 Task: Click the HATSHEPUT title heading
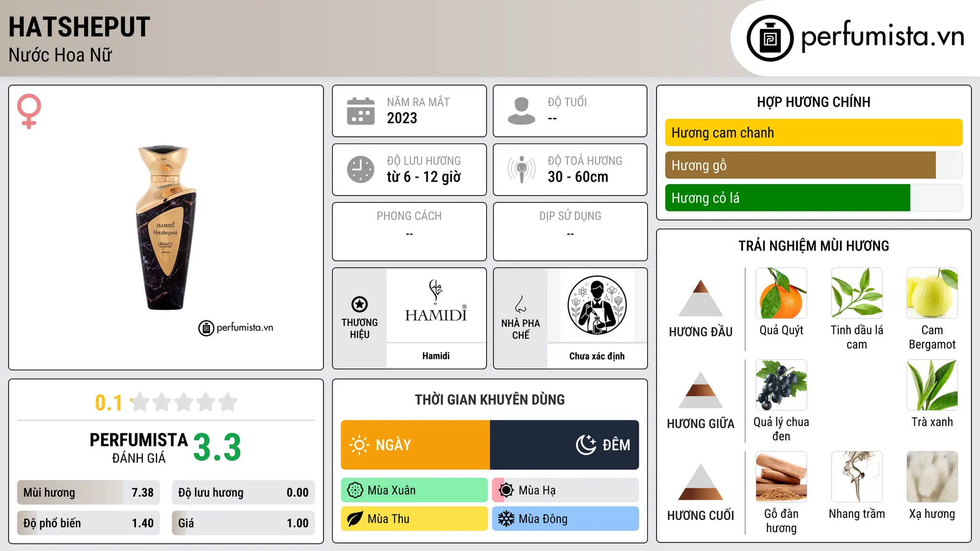point(79,27)
